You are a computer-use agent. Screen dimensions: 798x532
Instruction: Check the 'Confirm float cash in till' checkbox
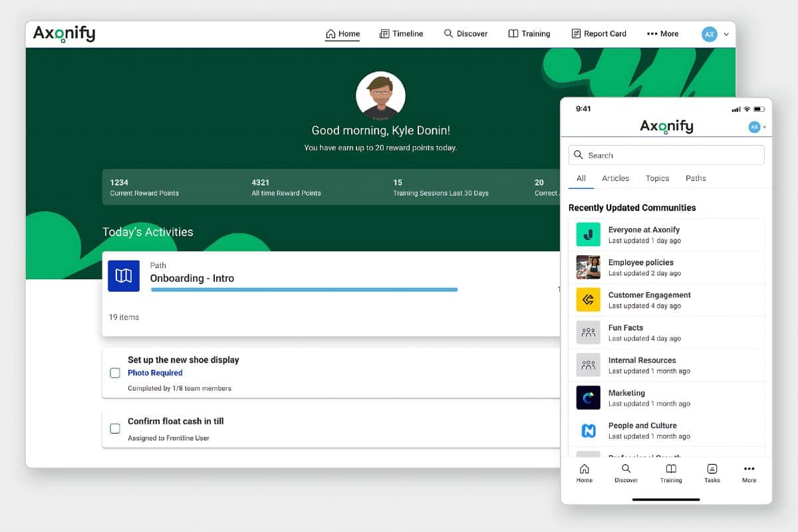(x=115, y=429)
